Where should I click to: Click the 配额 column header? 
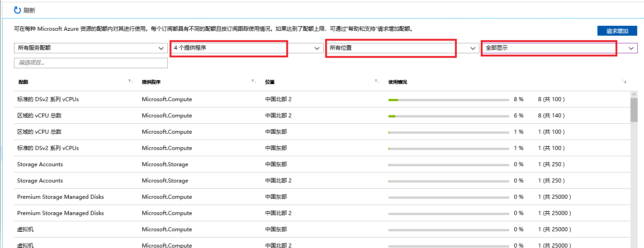23,82
